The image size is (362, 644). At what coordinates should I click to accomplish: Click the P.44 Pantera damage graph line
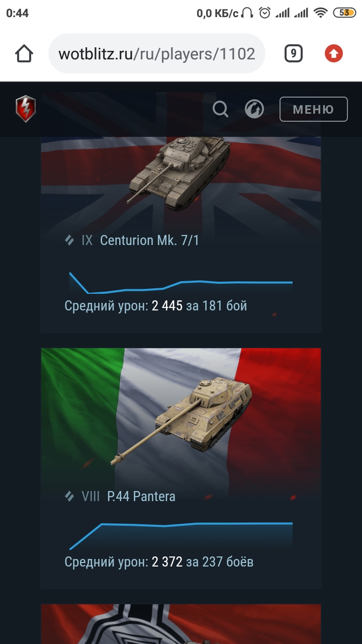[181, 535]
